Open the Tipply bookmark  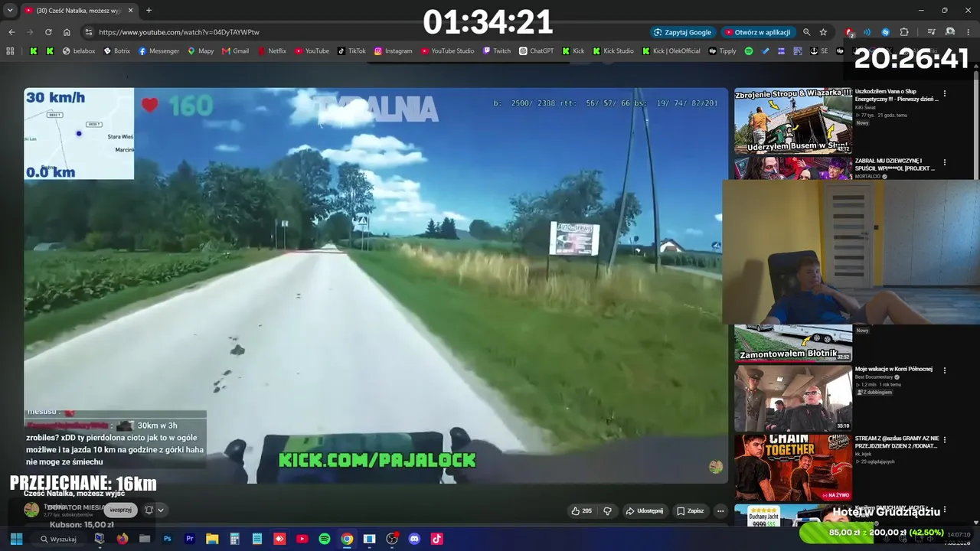(723, 51)
